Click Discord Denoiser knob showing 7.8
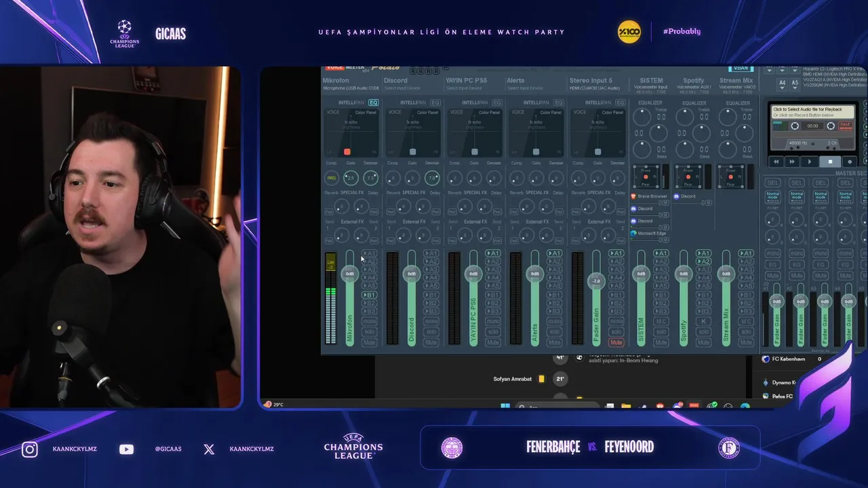This screenshot has height=488, width=868. coord(432,178)
